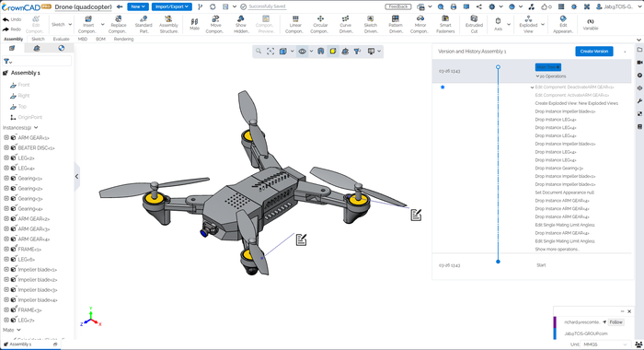This screenshot has height=350, width=644.
Task: Open the BOM ribbon tab
Action: coord(100,39)
